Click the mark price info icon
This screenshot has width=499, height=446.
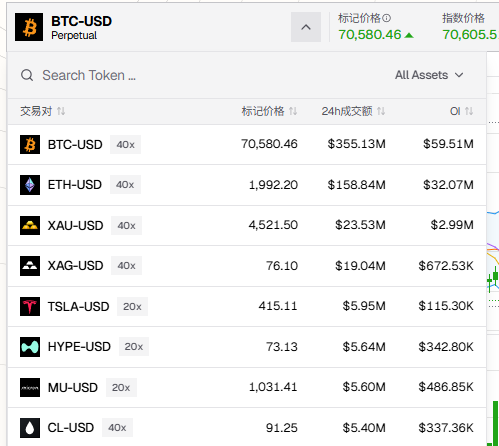tap(386, 18)
